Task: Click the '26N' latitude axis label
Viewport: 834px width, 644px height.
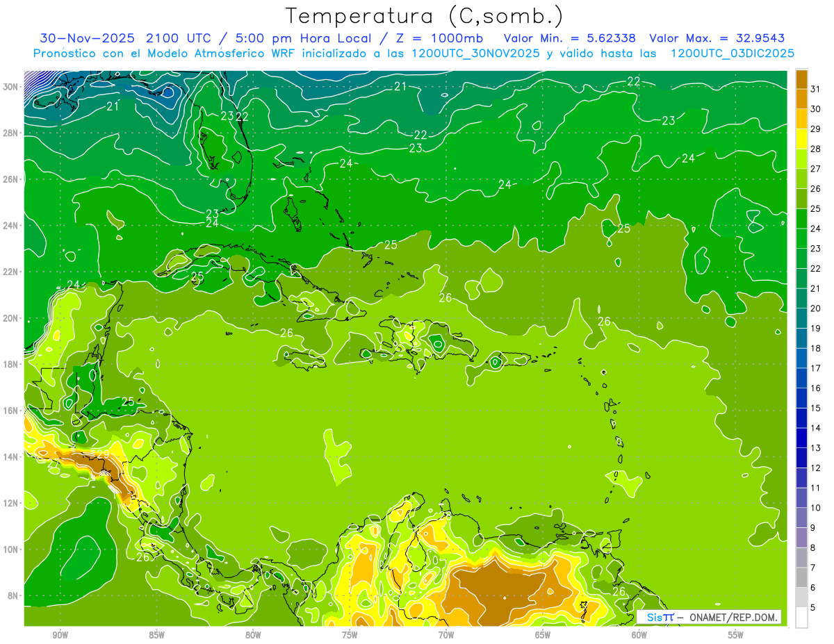Action: coord(11,179)
